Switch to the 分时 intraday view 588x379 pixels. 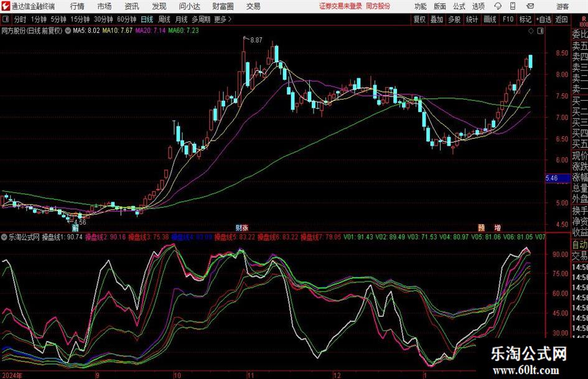pos(21,19)
